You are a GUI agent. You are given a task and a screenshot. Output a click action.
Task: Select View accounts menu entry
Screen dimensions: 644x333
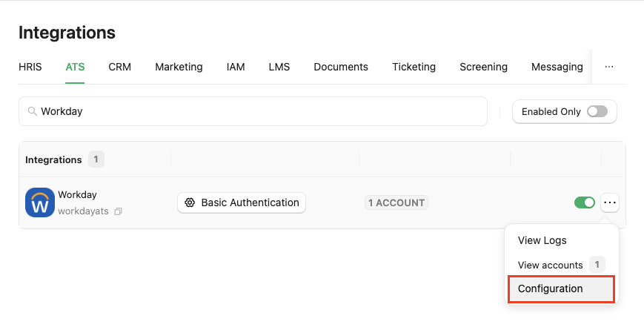pos(562,265)
